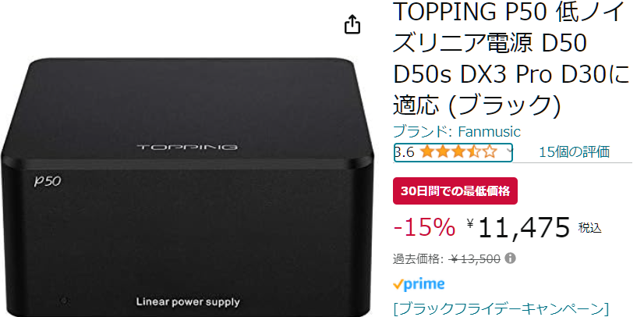644x317 pixels.
Task: Open the ブラックフライデーキャンペーン link
Action: click(x=501, y=308)
